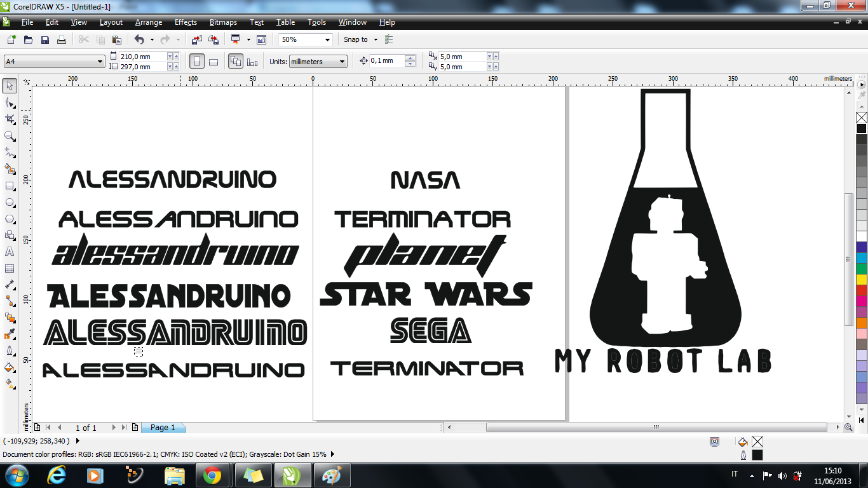
Task: Undo the last action
Action: tap(139, 39)
